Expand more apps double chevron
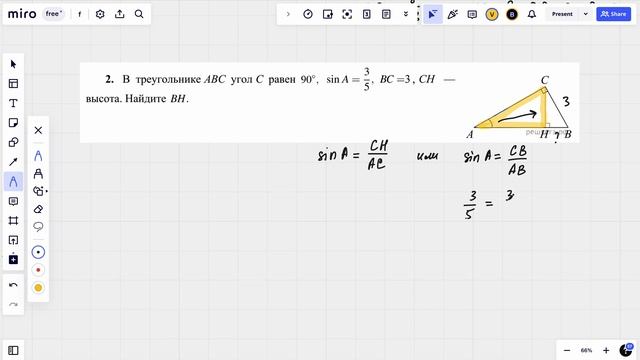The width and height of the screenshot is (640, 360). tap(406, 14)
